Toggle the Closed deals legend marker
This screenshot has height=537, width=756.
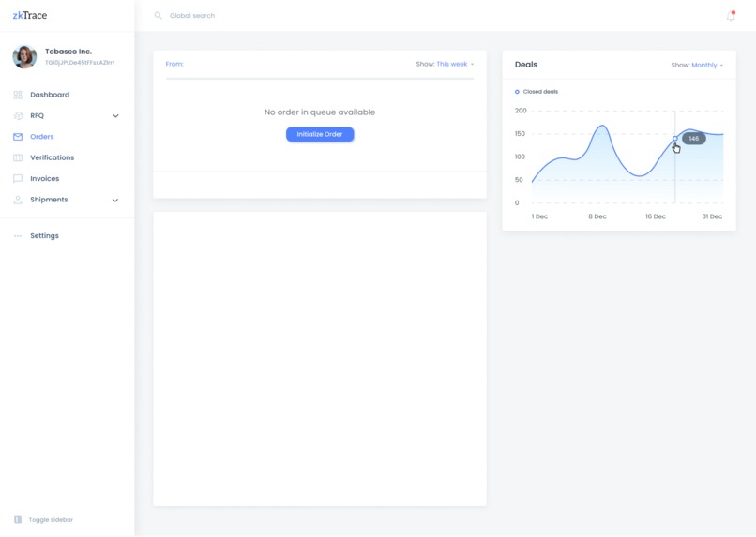517,92
